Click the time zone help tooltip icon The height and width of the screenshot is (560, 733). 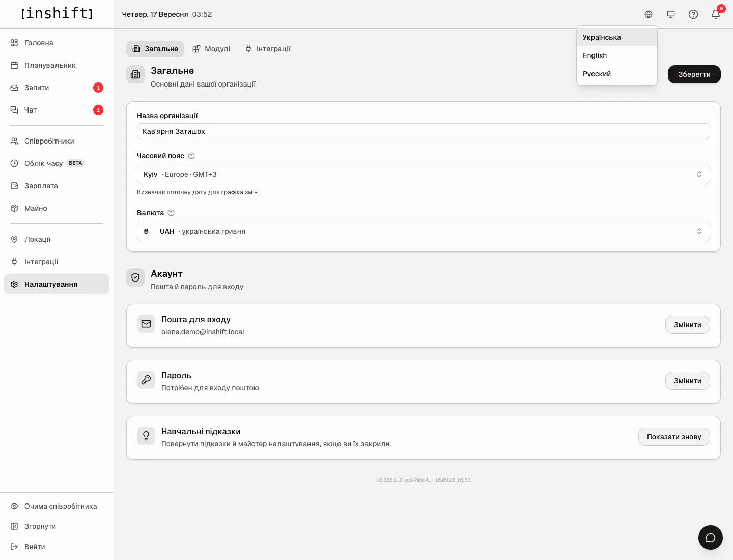(x=191, y=156)
